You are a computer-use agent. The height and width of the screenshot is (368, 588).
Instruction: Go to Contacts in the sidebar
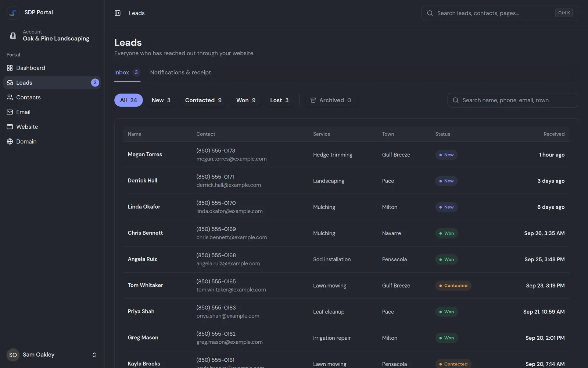(x=52, y=98)
